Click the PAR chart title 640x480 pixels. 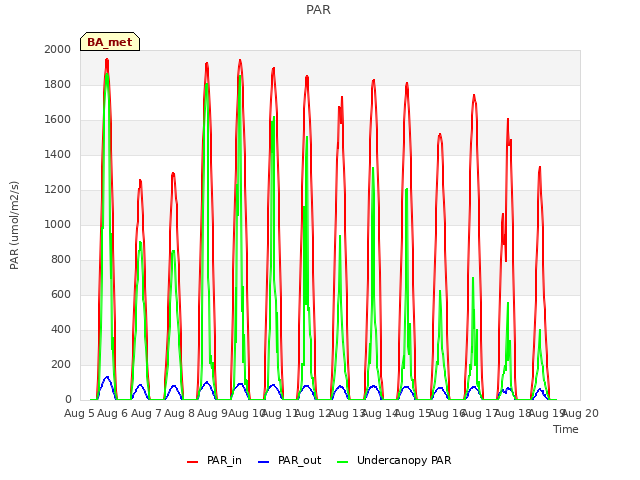click(x=318, y=9)
